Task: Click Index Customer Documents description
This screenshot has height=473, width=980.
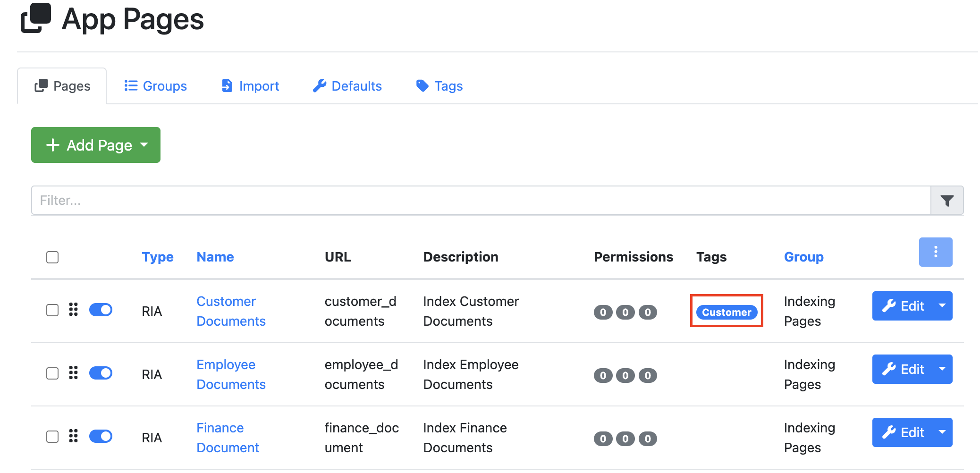Action: [471, 311]
